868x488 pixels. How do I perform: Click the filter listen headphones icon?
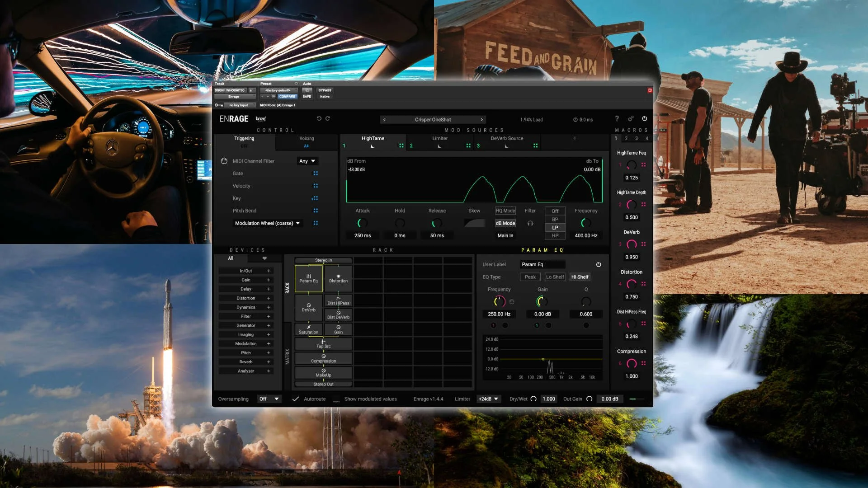pyautogui.click(x=530, y=223)
